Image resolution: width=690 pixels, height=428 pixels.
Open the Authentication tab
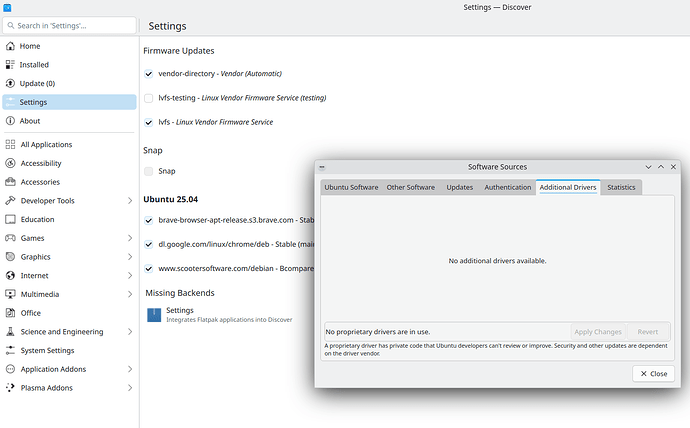click(x=507, y=187)
